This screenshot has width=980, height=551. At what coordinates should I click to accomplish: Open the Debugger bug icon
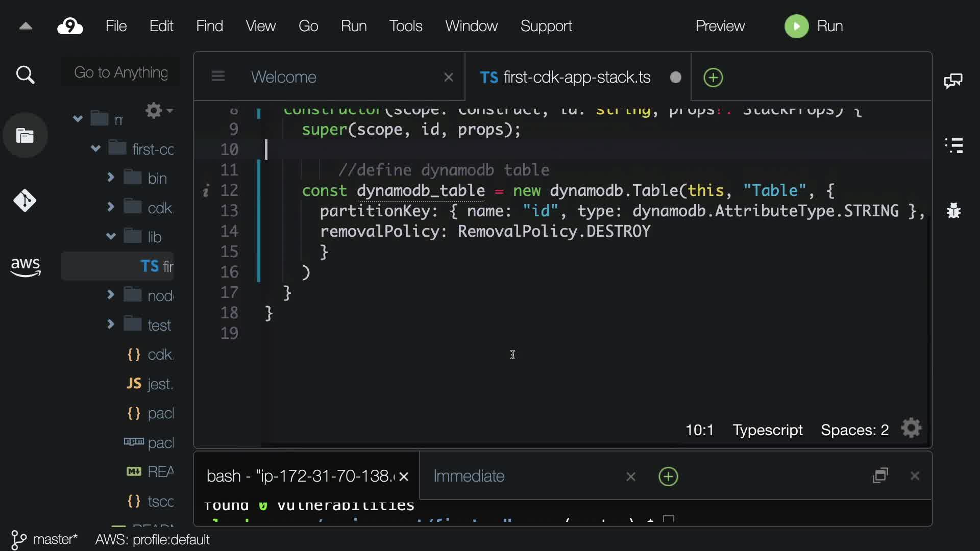[953, 210]
